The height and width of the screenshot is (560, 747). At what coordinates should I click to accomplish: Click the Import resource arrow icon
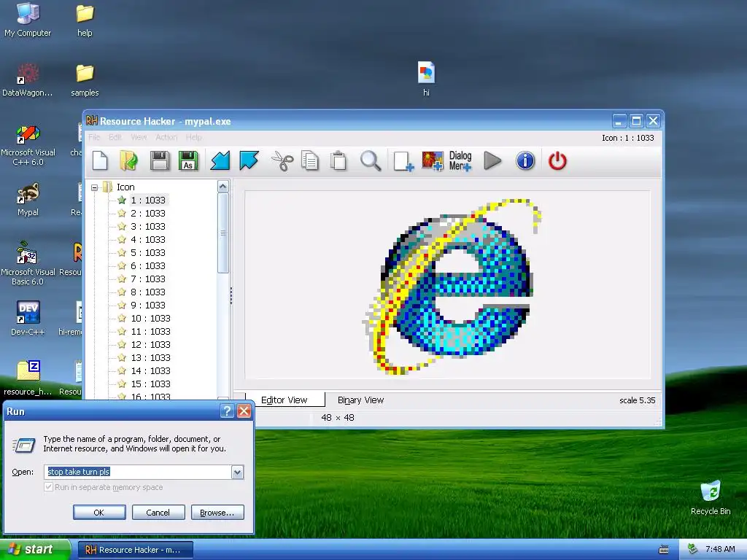[x=220, y=160]
